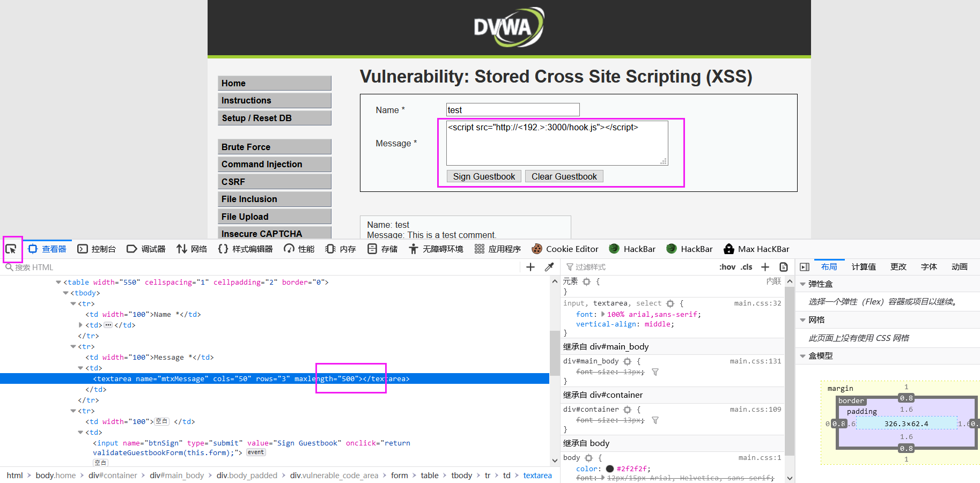
Task: Switch to the Fonts sidebar tab
Action: (x=929, y=267)
